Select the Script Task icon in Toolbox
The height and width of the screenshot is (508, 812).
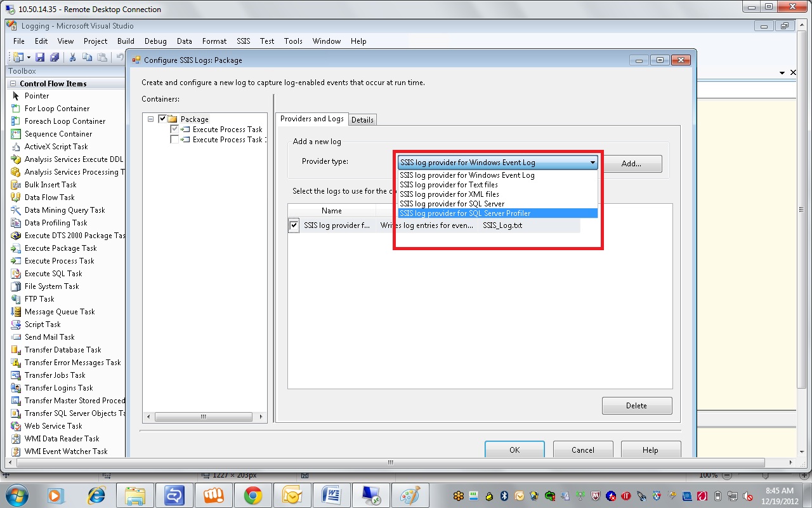pos(16,324)
